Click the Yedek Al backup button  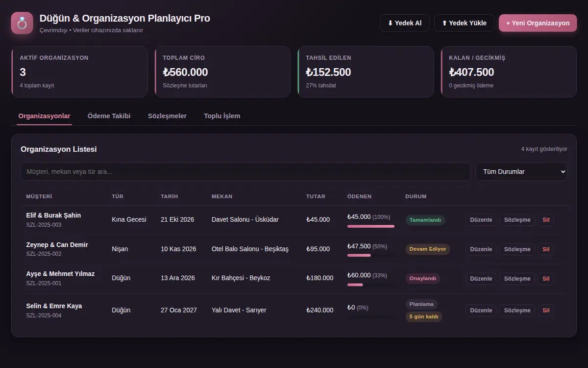click(x=405, y=23)
